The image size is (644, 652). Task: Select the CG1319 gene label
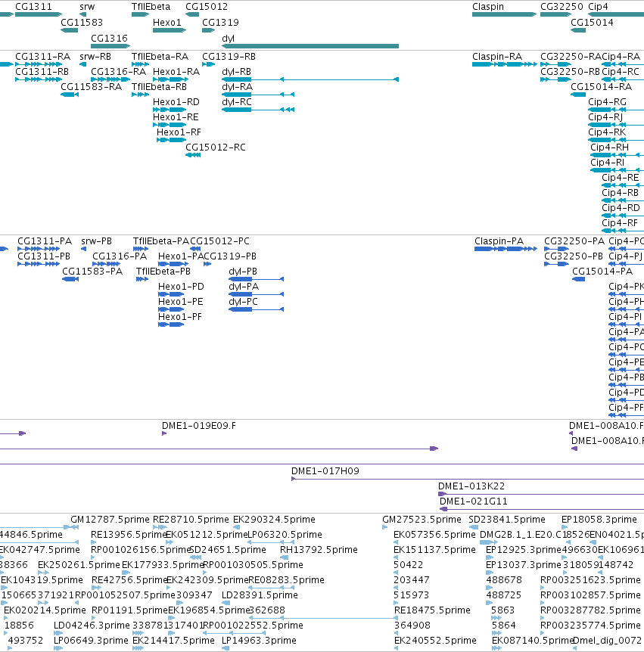coord(220,23)
